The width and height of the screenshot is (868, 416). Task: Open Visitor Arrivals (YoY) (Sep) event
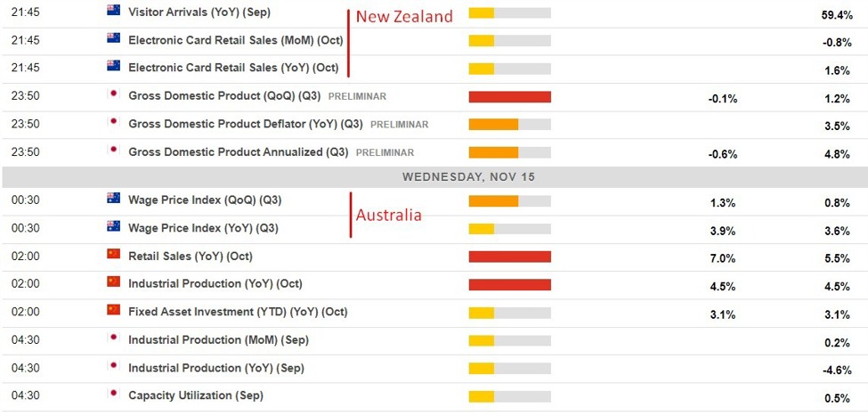coord(199,12)
